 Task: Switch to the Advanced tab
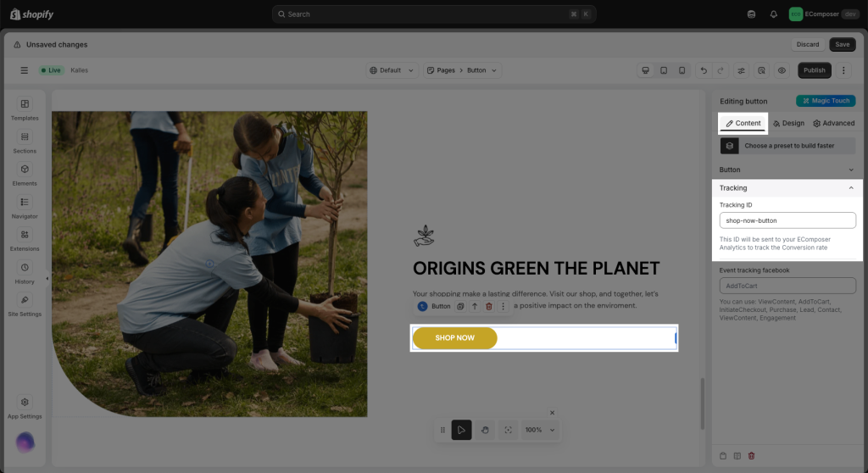(x=833, y=123)
